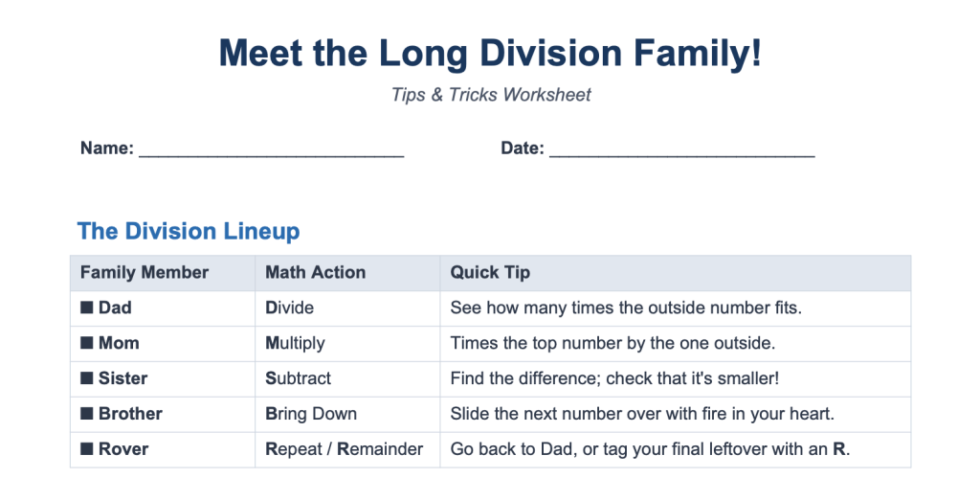Image resolution: width=980 pixels, height=501 pixels.
Task: Click the square bullet beside Mom
Action: 87,343
